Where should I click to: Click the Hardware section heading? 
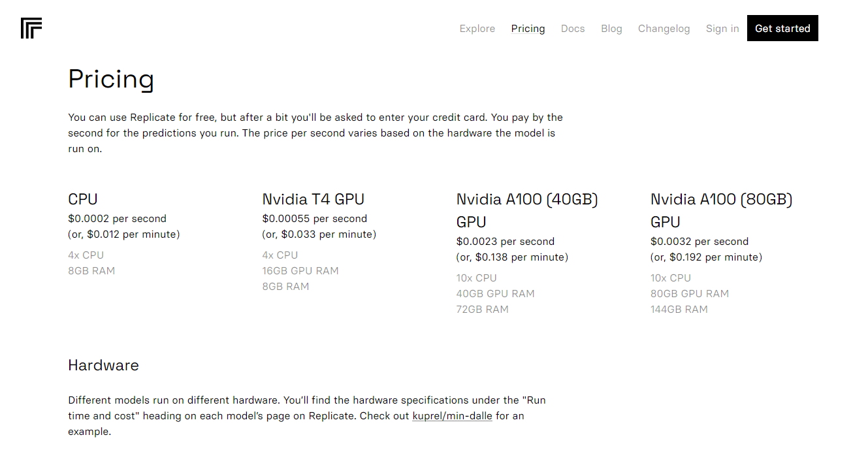pos(103,365)
